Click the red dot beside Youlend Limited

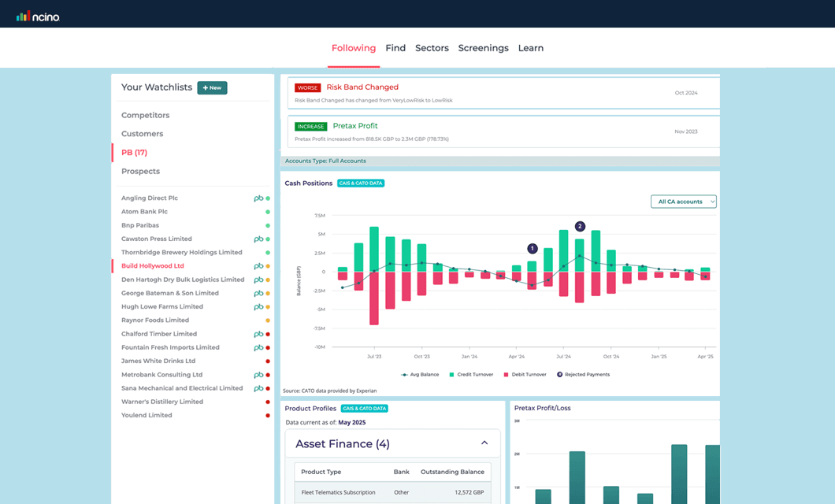coord(268,415)
